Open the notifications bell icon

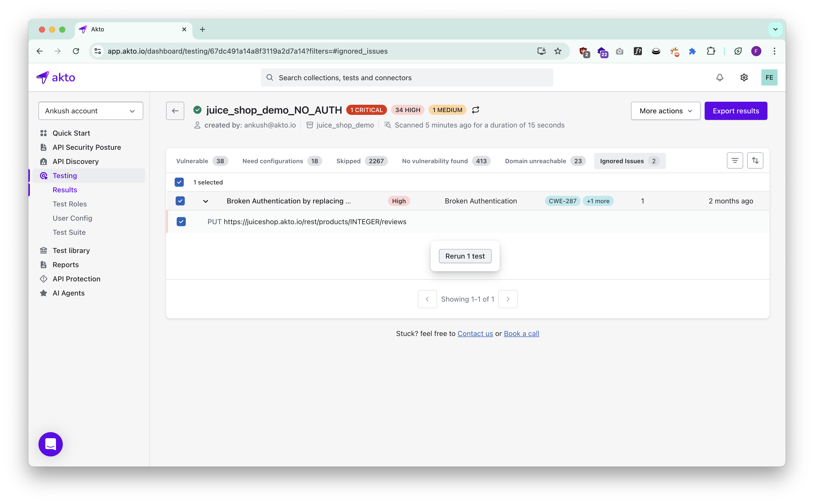(x=720, y=77)
